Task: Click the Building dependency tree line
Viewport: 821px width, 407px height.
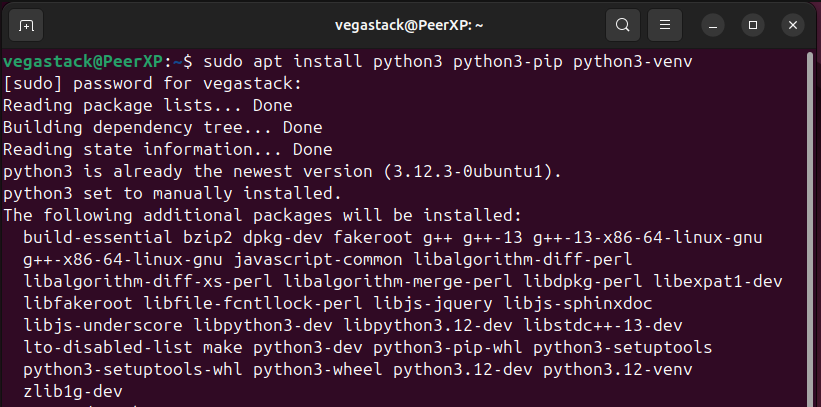Action: pos(162,128)
